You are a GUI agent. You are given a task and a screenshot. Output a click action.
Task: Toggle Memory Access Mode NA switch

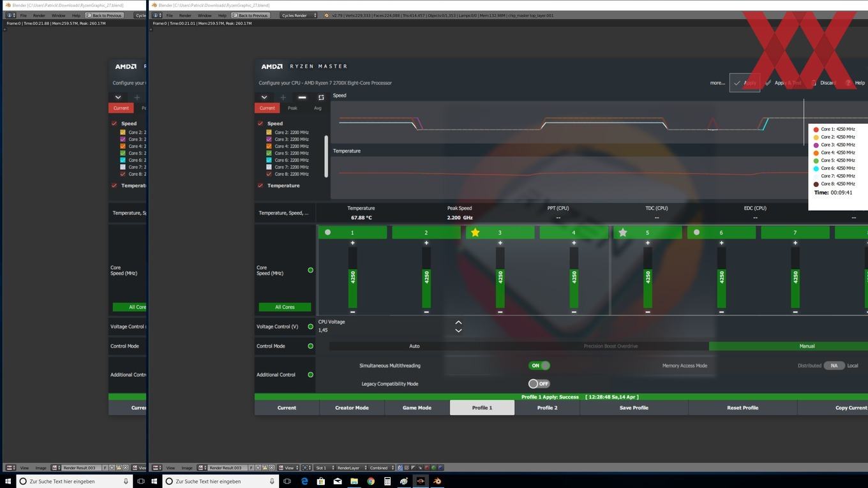click(x=834, y=366)
